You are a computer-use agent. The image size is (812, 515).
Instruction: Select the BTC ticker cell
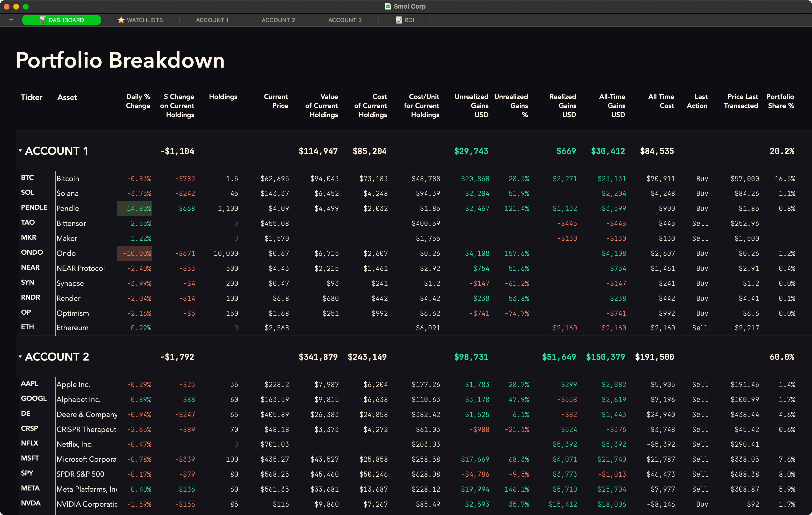27,178
